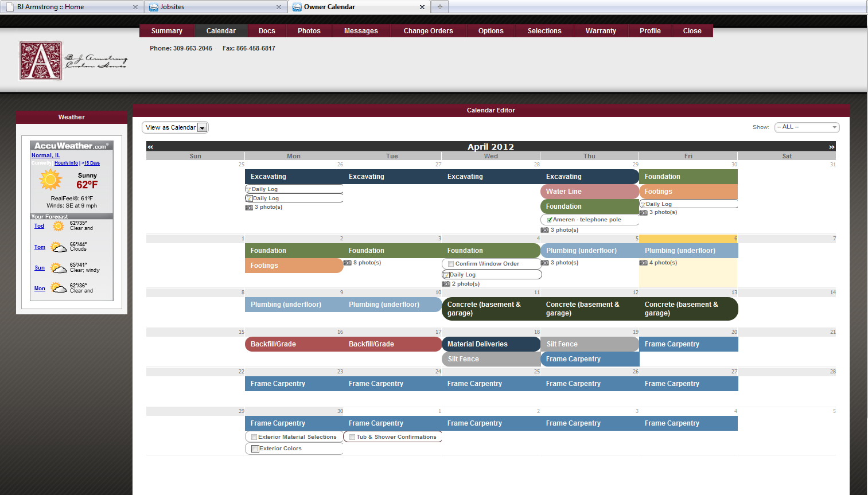The width and height of the screenshot is (868, 495).
Task: Open a new browser tab
Action: click(440, 7)
